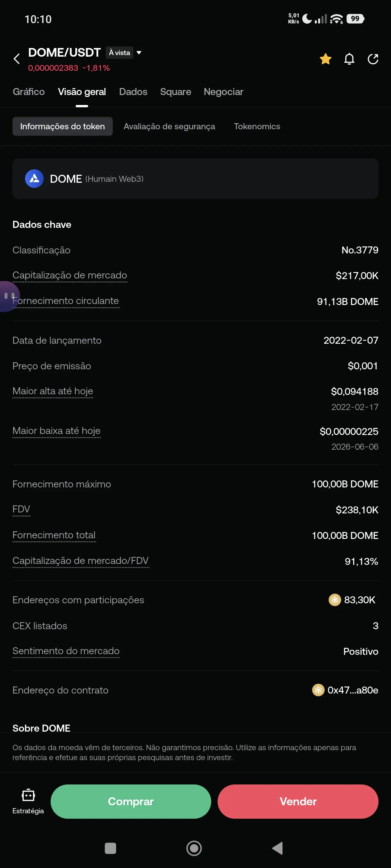This screenshot has width=391, height=868.
Task: Tap the FDV info label
Action: (21, 509)
